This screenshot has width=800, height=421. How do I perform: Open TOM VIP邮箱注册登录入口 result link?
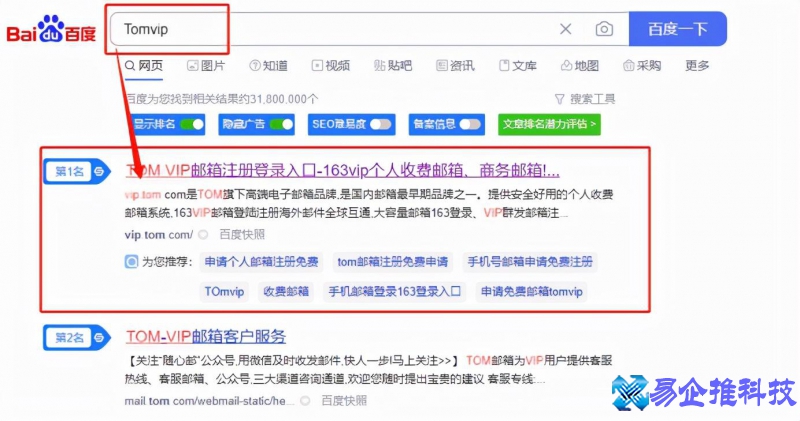click(342, 170)
